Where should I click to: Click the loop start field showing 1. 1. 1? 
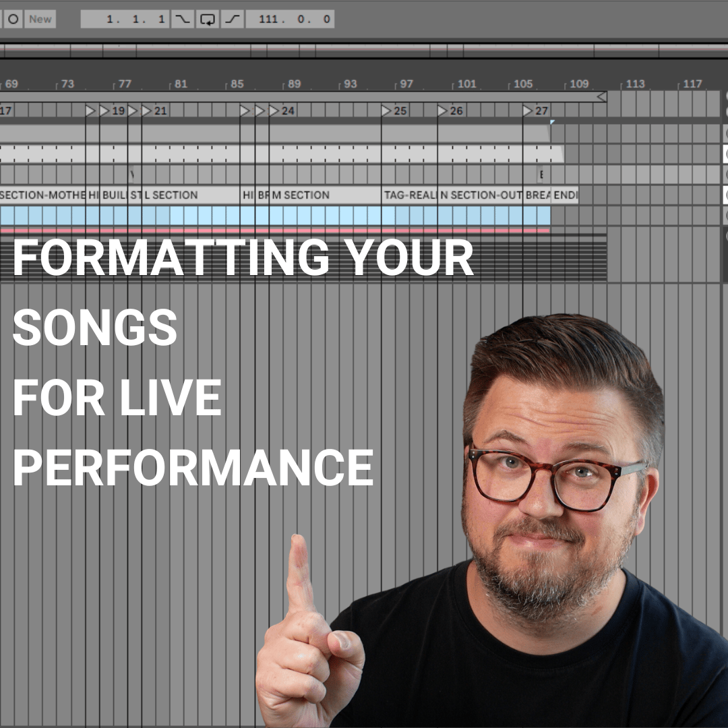point(125,19)
